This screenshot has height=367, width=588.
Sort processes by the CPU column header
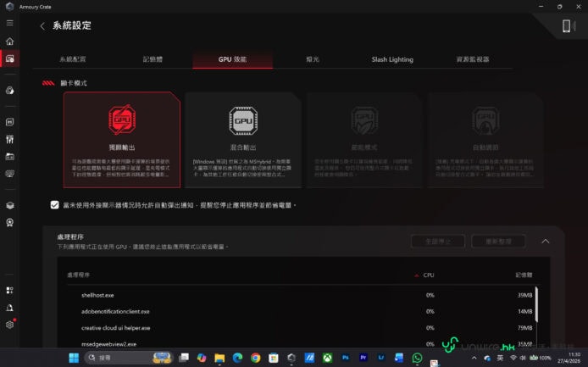pos(428,275)
